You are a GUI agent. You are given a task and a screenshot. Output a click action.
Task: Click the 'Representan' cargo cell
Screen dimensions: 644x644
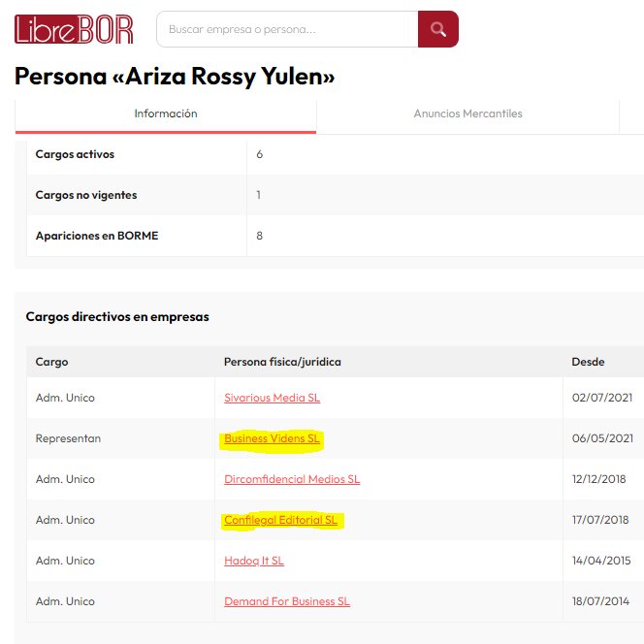click(x=68, y=438)
